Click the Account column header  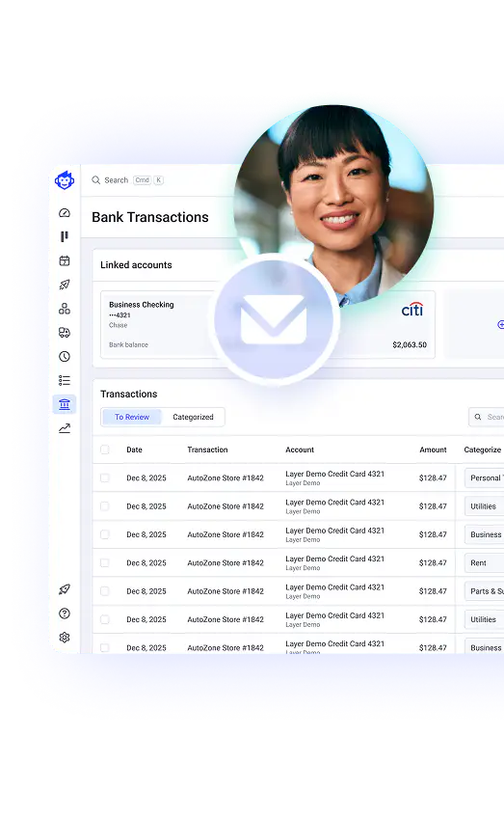point(300,450)
